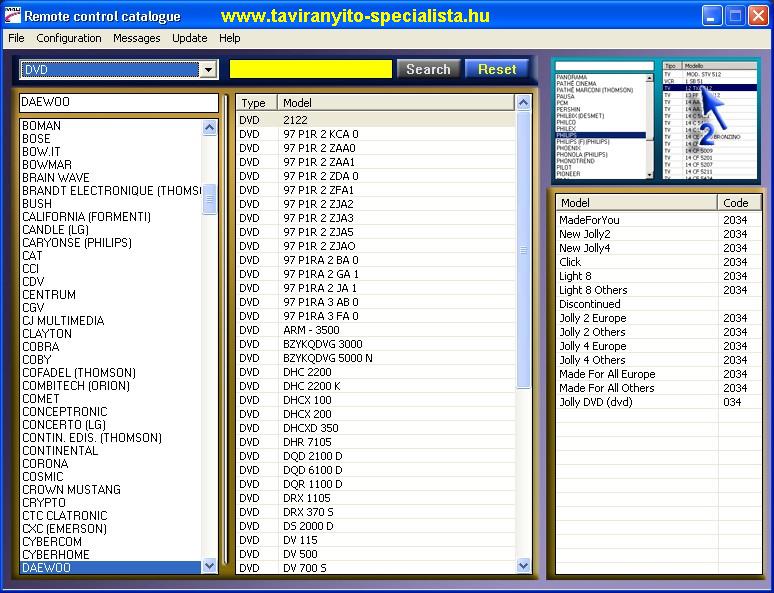Select BOSE in the brand list
Screen dimensions: 774x593
click(x=111, y=139)
